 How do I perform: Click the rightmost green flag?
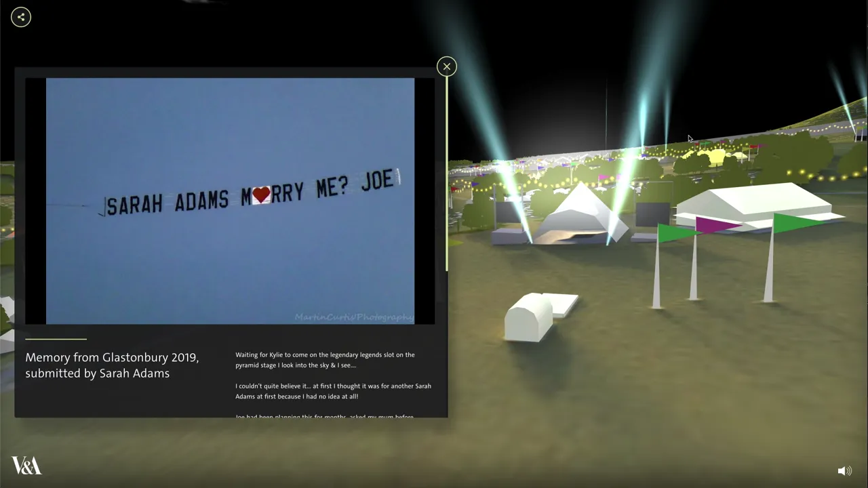coord(799,222)
